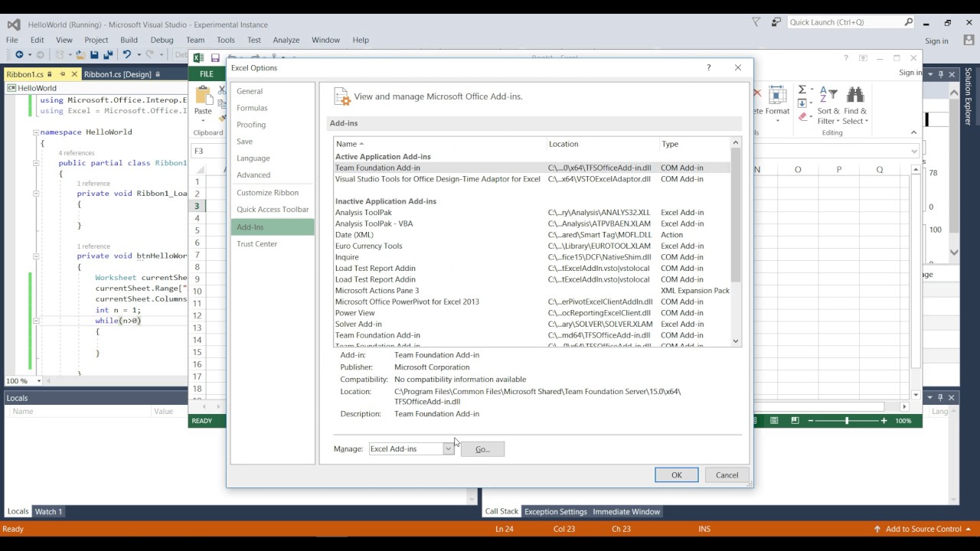The width and height of the screenshot is (980, 551).
Task: Click the Fill down icon in Excel Editing group
Action: (802, 103)
